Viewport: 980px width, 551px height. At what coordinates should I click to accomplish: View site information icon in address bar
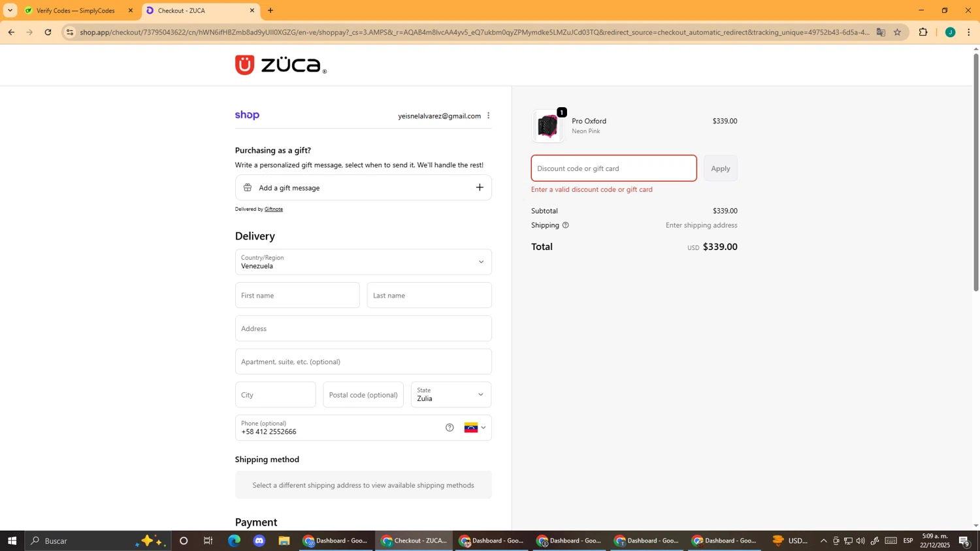[70, 32]
